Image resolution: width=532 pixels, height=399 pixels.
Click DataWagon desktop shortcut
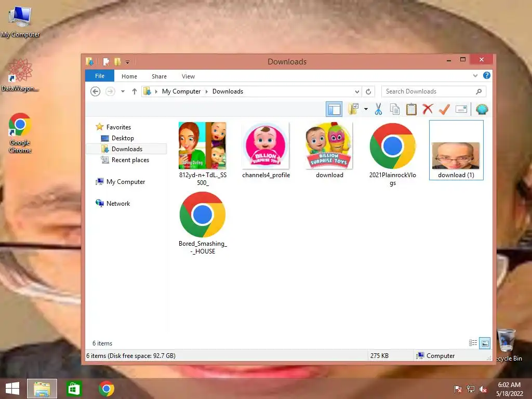(x=20, y=75)
